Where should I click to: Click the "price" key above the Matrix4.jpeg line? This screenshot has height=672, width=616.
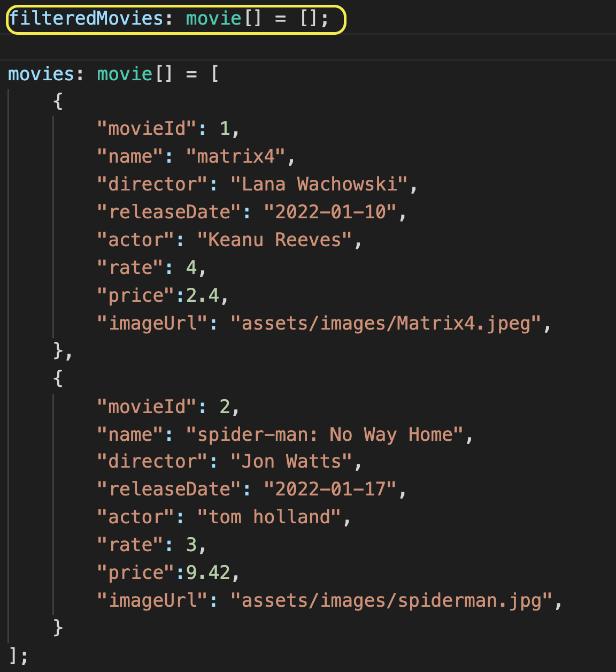(x=135, y=295)
